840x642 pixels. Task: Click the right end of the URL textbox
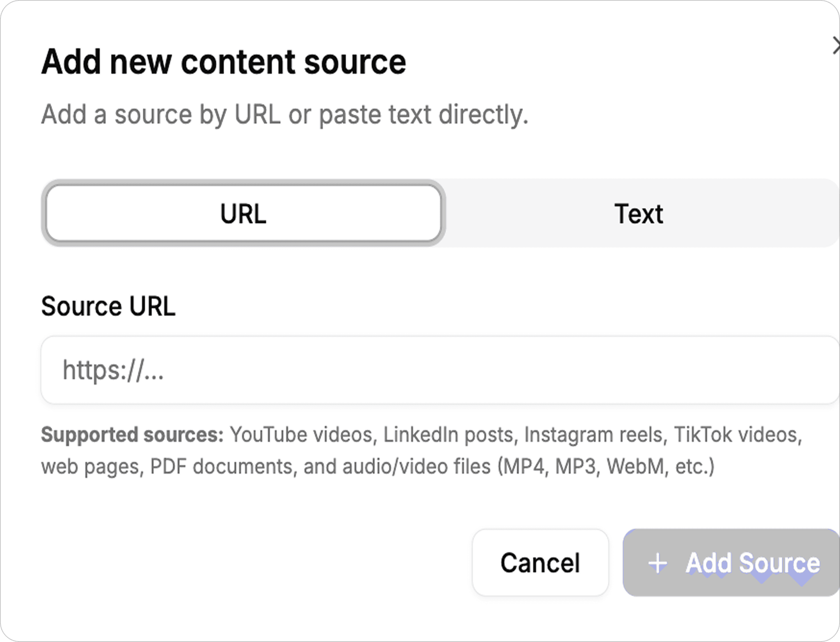coord(816,370)
